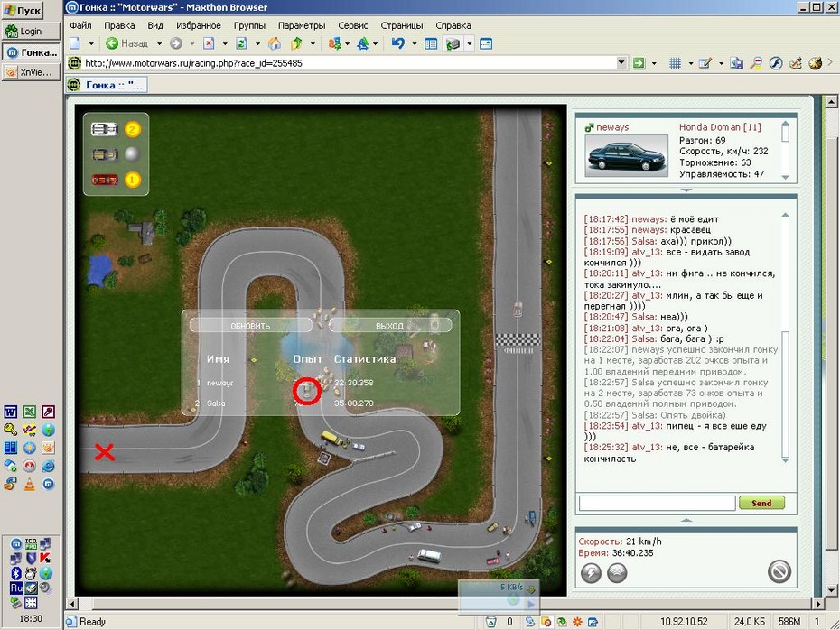Open the back history dropdown arrow
Image resolution: width=840 pixels, height=630 pixels.
(159, 44)
